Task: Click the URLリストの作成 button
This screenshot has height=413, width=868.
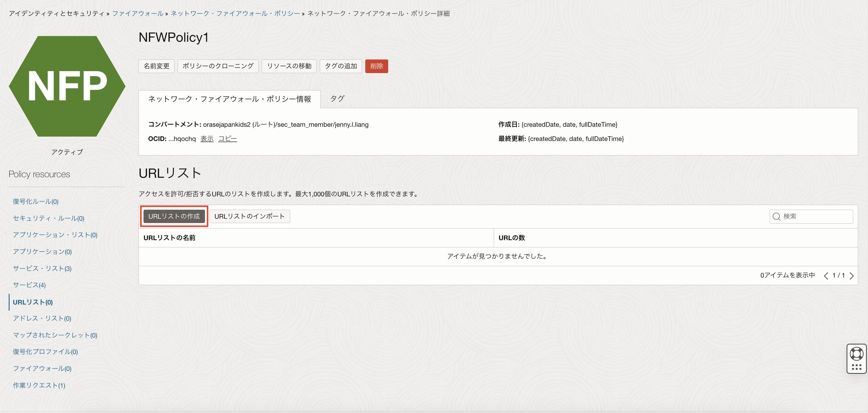Action: pyautogui.click(x=174, y=216)
